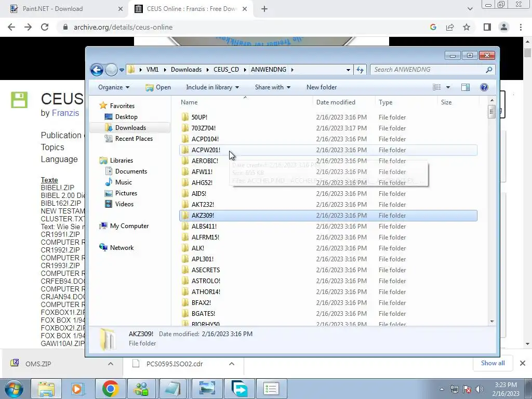Image resolution: width=532 pixels, height=399 pixels.
Task: Open the Chrome three-dot menu
Action: [x=521, y=27]
